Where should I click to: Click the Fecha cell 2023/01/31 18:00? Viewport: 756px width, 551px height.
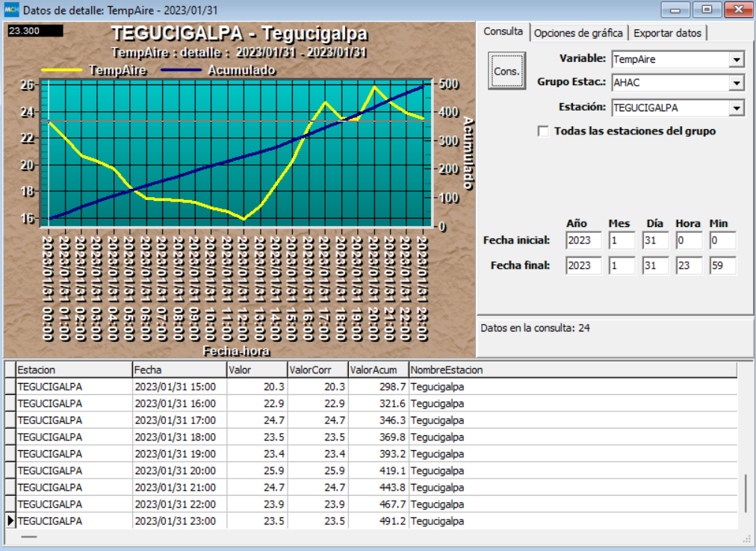(179, 438)
